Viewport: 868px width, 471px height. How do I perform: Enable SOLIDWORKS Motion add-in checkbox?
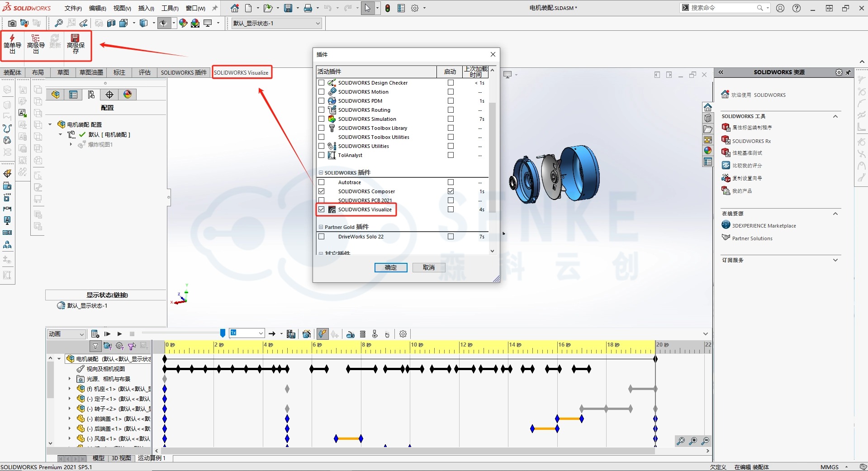pyautogui.click(x=322, y=92)
